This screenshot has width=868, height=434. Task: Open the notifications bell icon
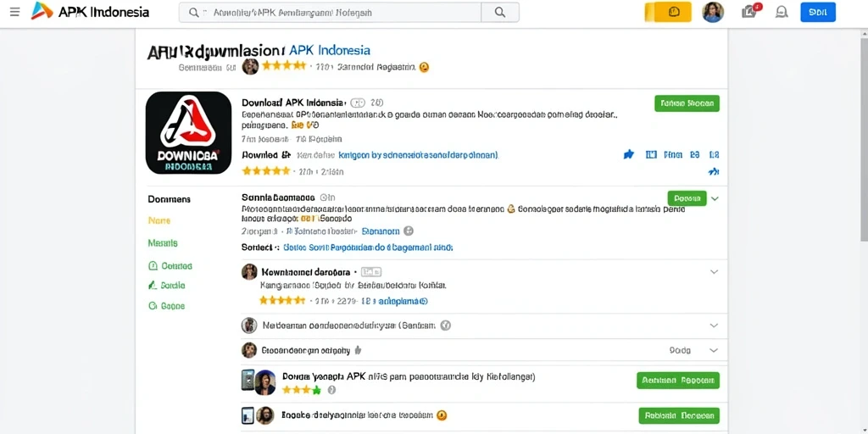[x=782, y=12]
